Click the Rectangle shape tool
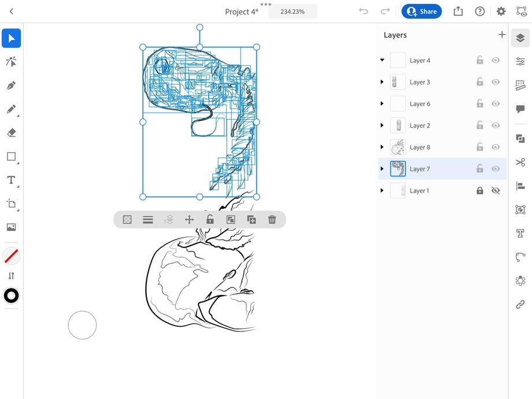The image size is (532, 399). click(11, 156)
